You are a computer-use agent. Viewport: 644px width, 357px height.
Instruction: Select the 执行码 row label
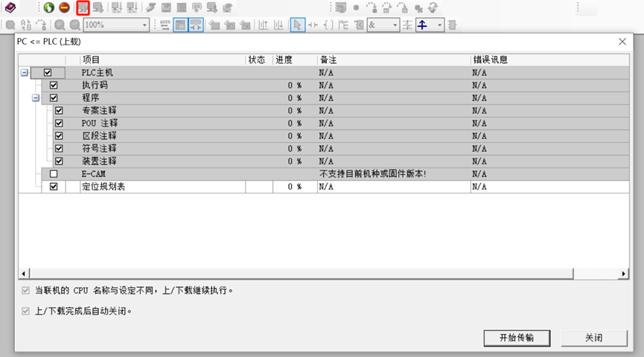95,86
